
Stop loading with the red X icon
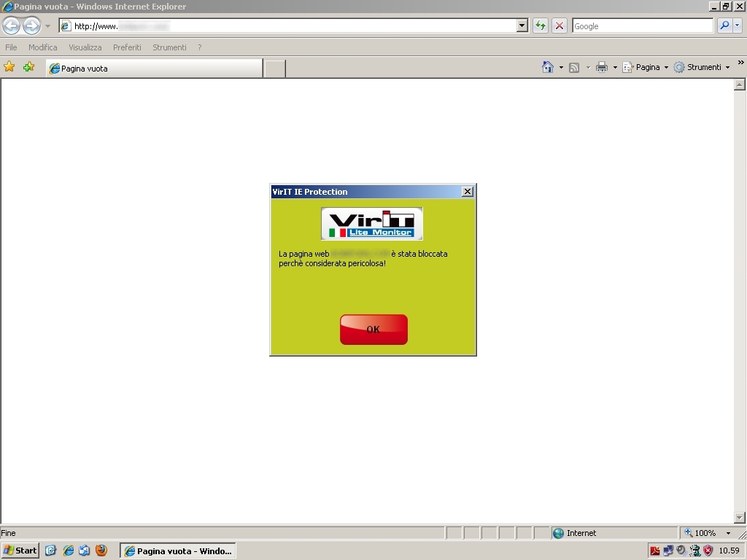(x=560, y=26)
